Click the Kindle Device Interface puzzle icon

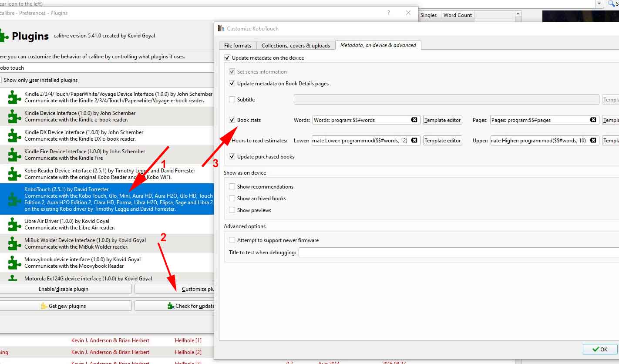15,116
